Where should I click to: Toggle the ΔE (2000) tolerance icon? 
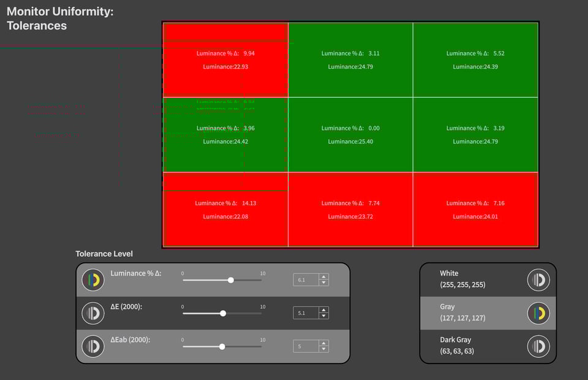[93, 313]
